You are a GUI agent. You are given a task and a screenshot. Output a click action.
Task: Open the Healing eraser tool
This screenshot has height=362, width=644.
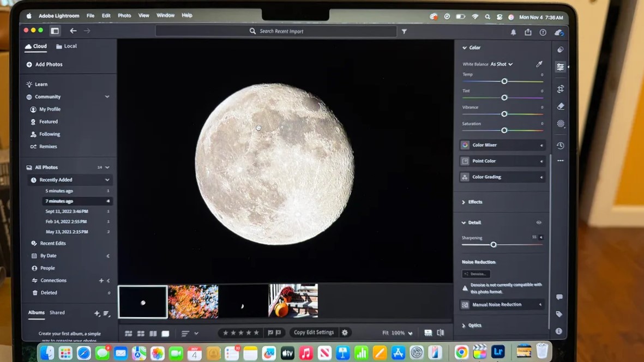tap(560, 106)
